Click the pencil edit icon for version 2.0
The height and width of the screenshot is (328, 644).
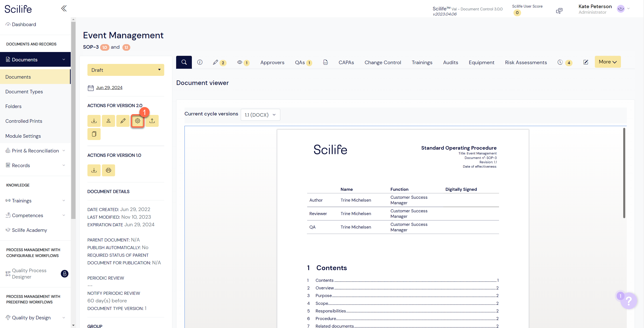[123, 121]
